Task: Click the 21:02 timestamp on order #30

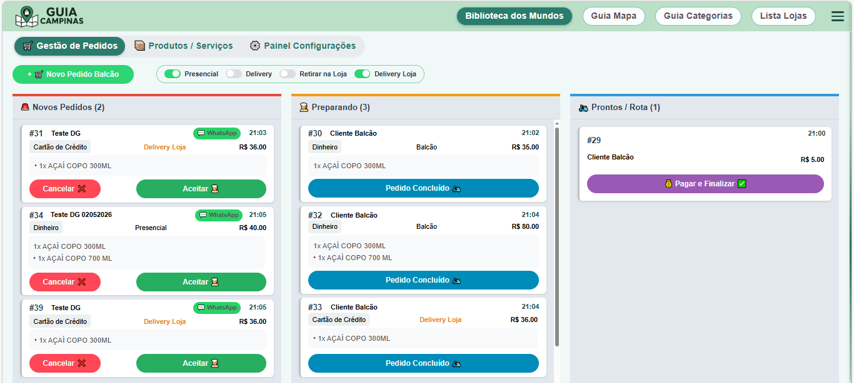Action: (x=530, y=133)
